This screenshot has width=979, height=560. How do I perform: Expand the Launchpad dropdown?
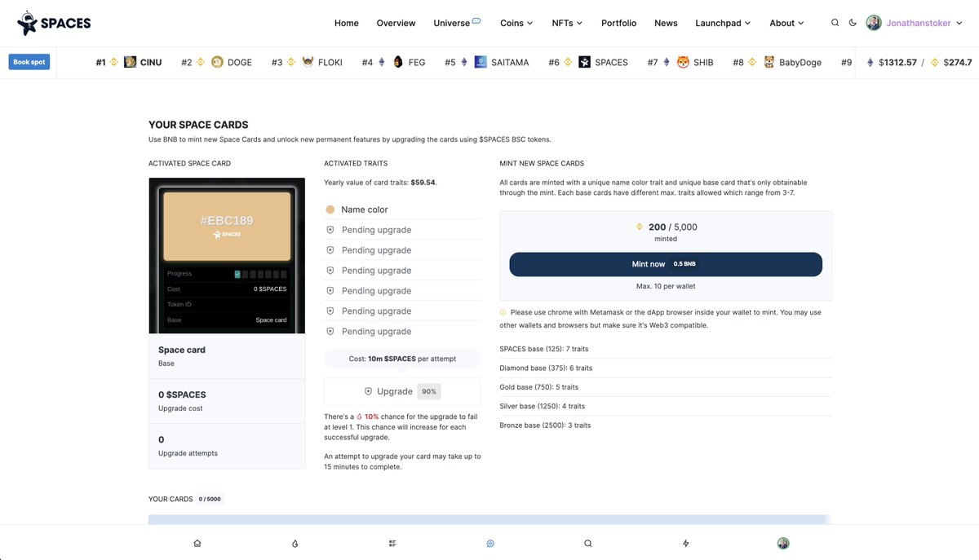(x=723, y=23)
